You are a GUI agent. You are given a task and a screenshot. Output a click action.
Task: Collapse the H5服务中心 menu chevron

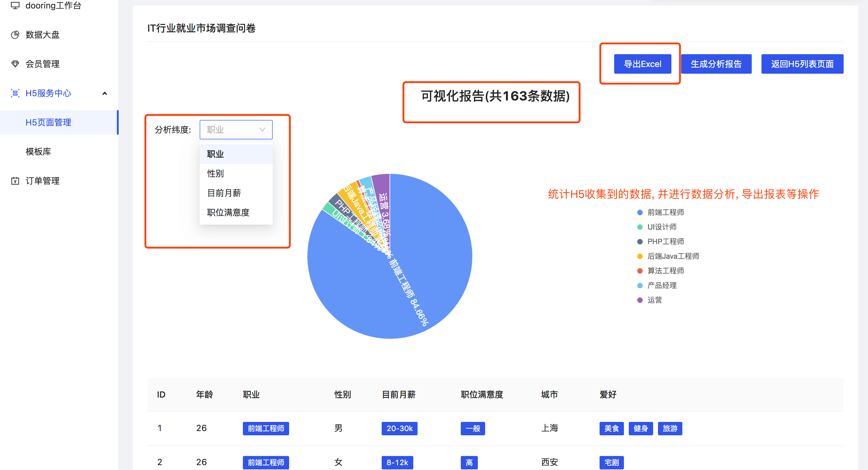click(x=105, y=93)
